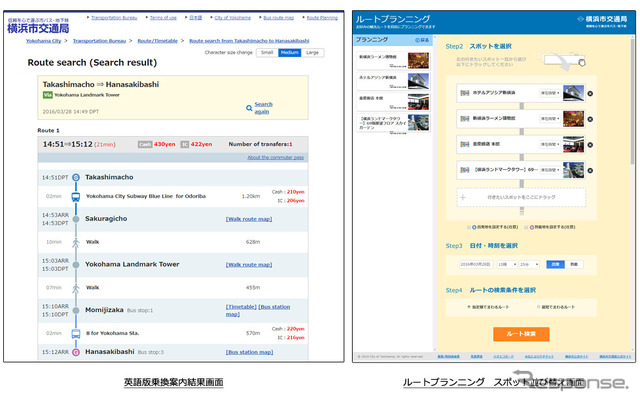Click the magnifier icon next to Search again

(249, 108)
